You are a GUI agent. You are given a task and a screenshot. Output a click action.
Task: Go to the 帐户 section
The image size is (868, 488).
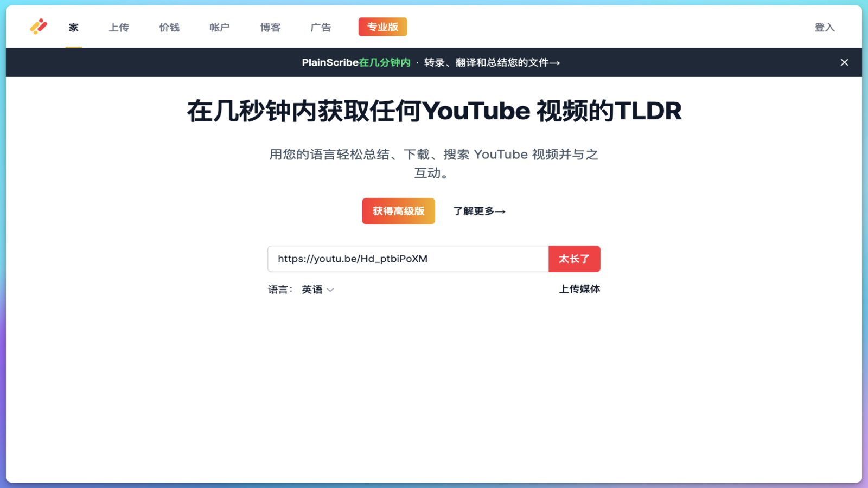(x=219, y=27)
